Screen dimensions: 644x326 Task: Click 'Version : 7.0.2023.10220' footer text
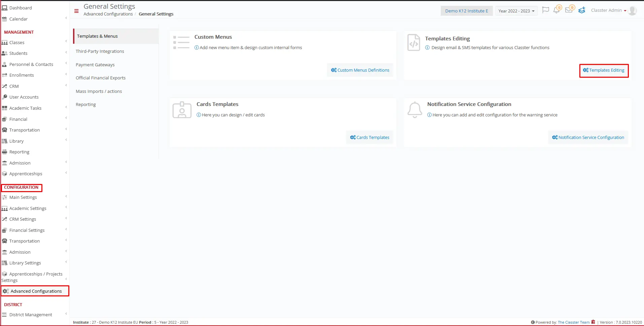[x=621, y=322]
